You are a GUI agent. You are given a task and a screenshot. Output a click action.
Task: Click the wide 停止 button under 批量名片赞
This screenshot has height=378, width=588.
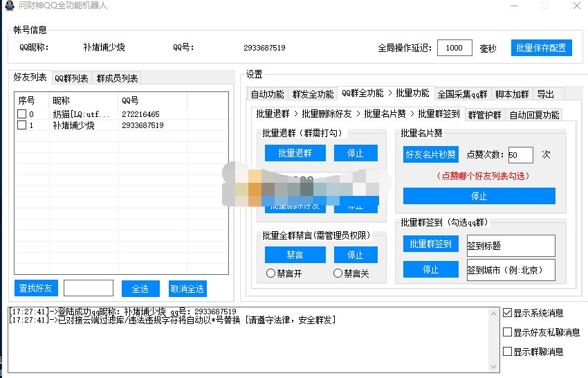479,196
